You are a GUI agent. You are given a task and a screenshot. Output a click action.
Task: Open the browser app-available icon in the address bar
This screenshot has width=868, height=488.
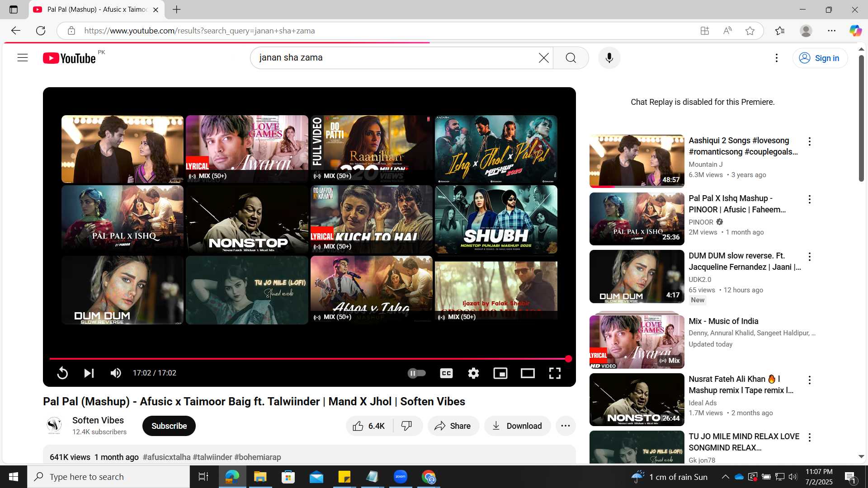tap(704, 31)
